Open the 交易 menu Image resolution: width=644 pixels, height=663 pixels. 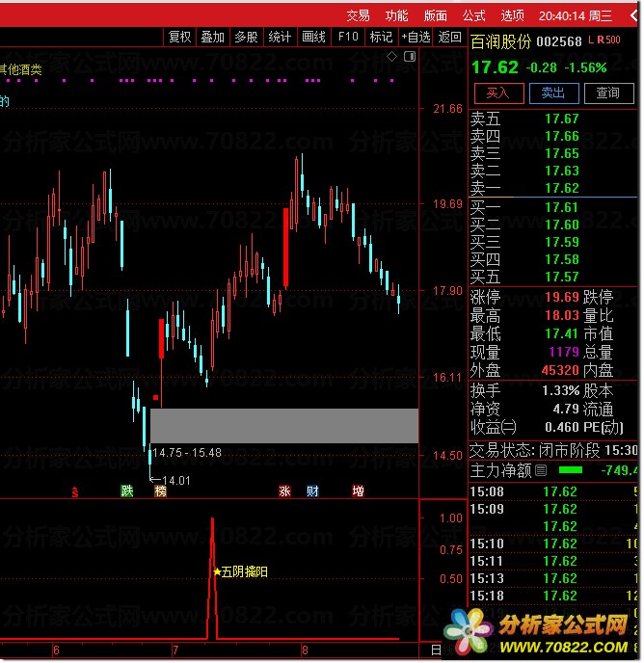pyautogui.click(x=358, y=16)
